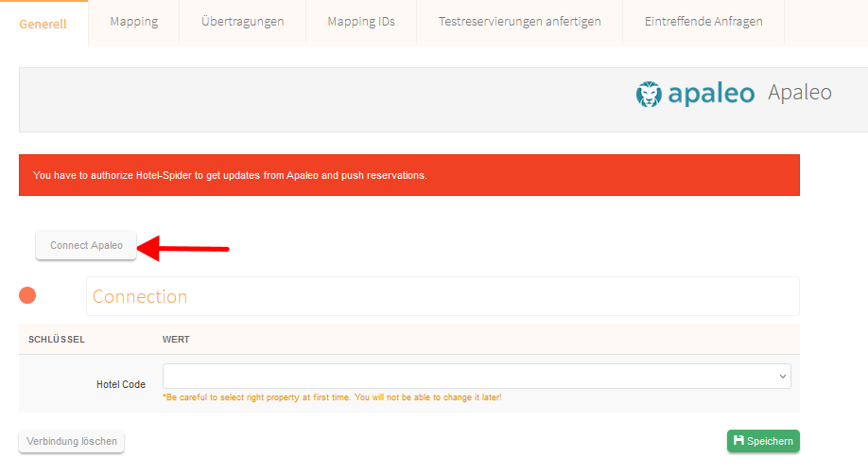Click the SCHLÜSSEL column header
868x476 pixels.
[57, 339]
